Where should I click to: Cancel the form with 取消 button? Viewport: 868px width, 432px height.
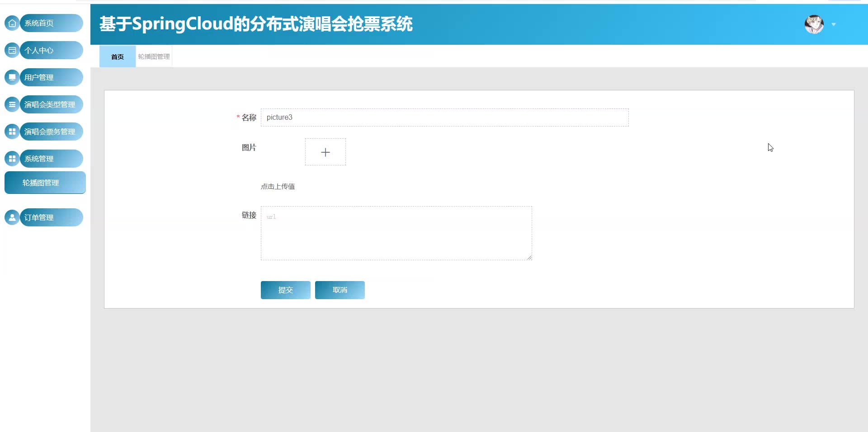pyautogui.click(x=340, y=290)
